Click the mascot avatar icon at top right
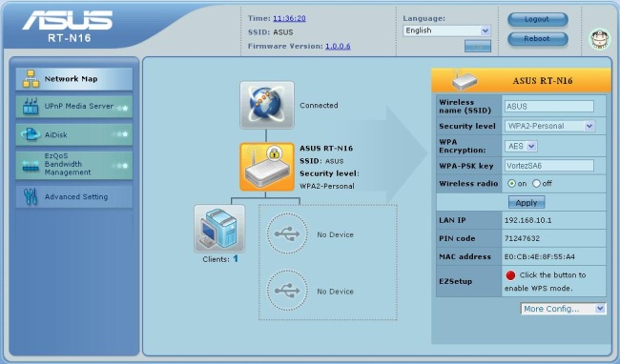This screenshot has width=620, height=364. click(x=600, y=39)
